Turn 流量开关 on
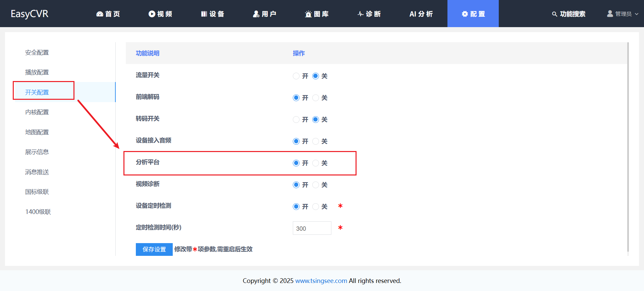The height and width of the screenshot is (291, 644). tap(296, 76)
